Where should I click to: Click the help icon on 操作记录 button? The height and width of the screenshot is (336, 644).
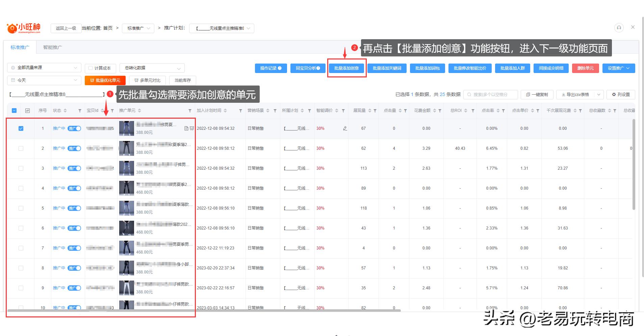coord(280,68)
